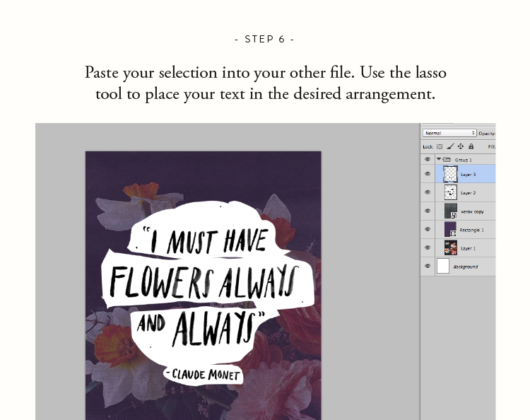Click the vector mask badge on Rectangle 1
The height and width of the screenshot is (420, 530).
pyautogui.click(x=453, y=233)
